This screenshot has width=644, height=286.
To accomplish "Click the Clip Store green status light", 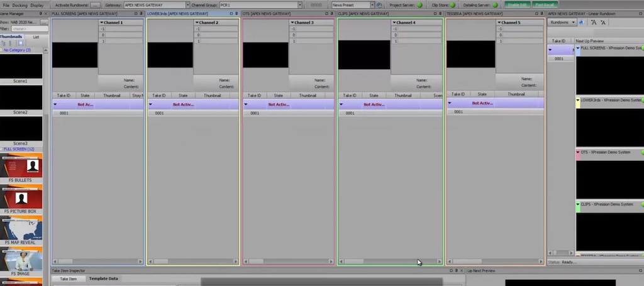I will click(x=452, y=5).
